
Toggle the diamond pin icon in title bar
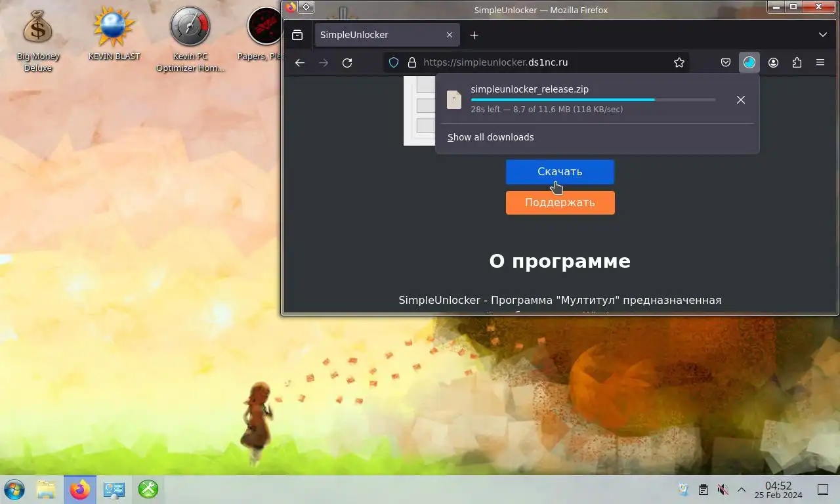306,8
